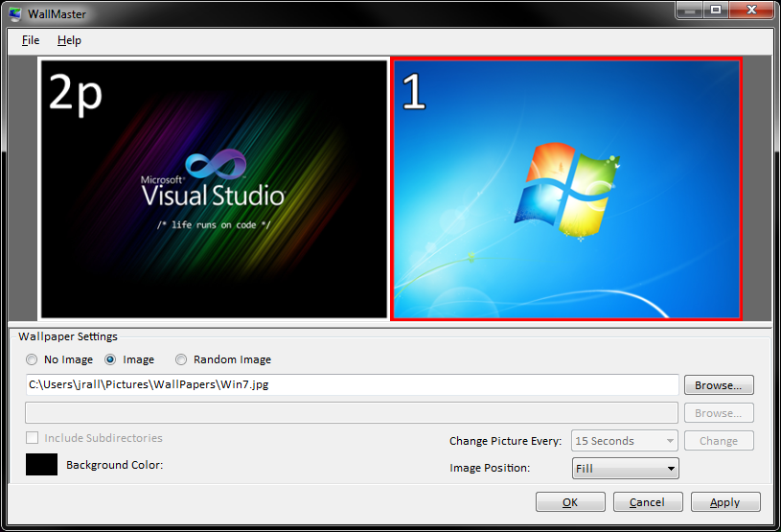
Task: Open the File menu
Action: pos(31,40)
